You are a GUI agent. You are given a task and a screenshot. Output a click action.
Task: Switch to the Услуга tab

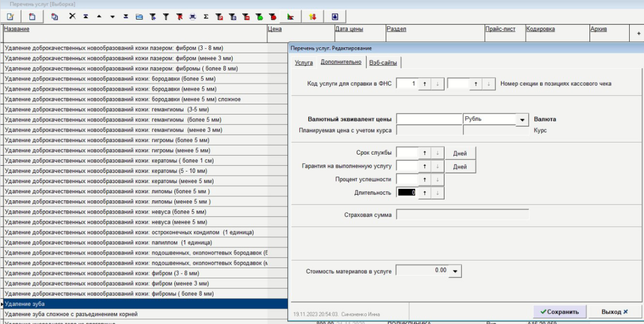pyautogui.click(x=304, y=63)
